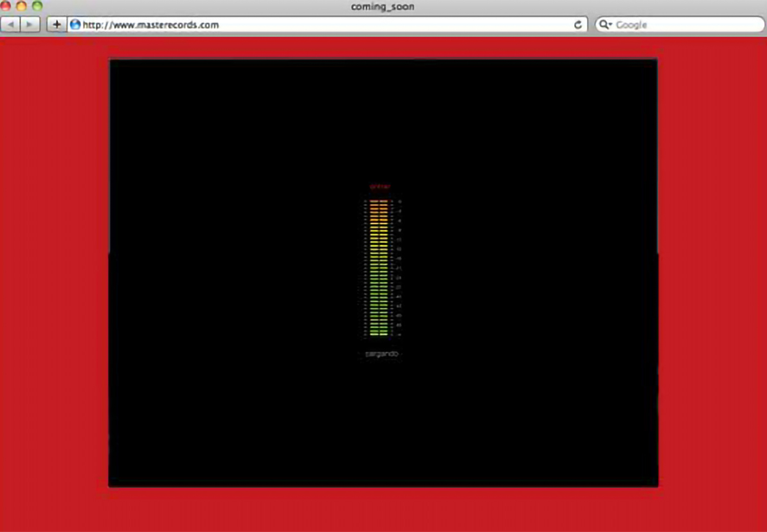Go back to the previous page
This screenshot has width=767, height=532.
(10, 25)
